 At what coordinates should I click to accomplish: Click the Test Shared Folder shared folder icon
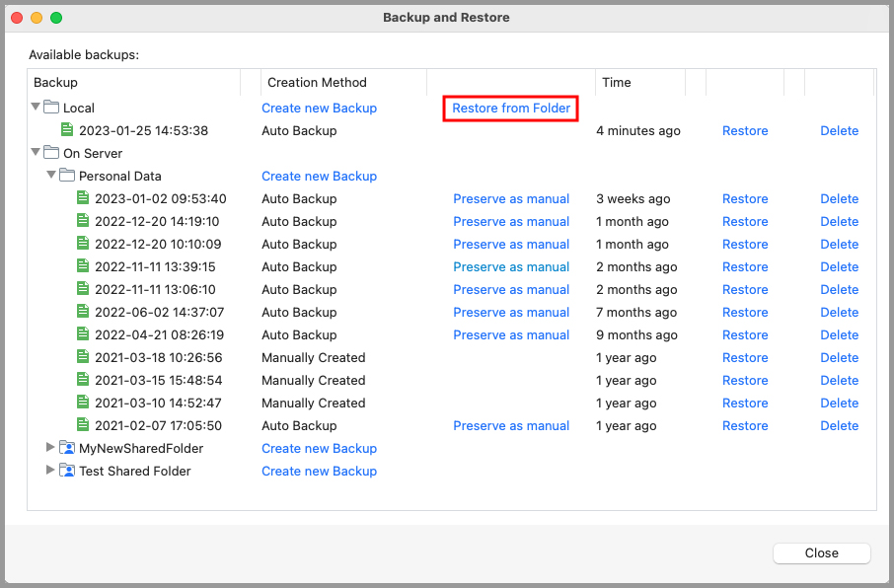(67, 471)
